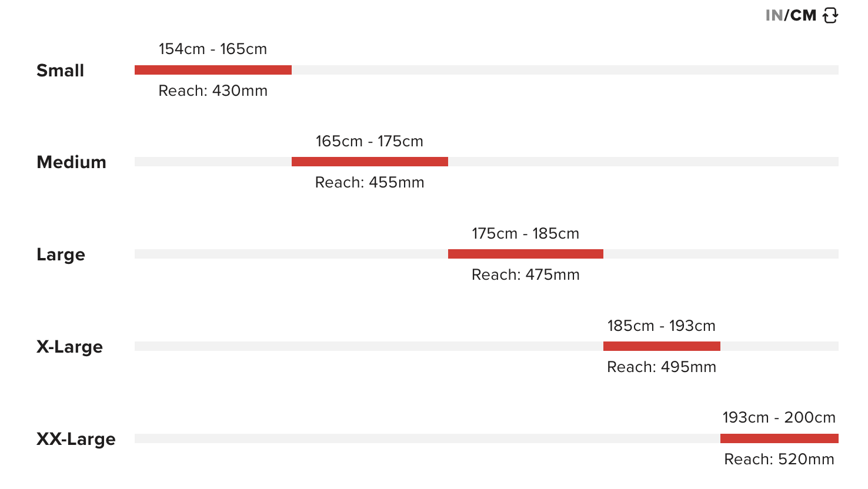Click the 165cm - 175cm height text
Screen dimensions: 868x489
click(x=369, y=141)
